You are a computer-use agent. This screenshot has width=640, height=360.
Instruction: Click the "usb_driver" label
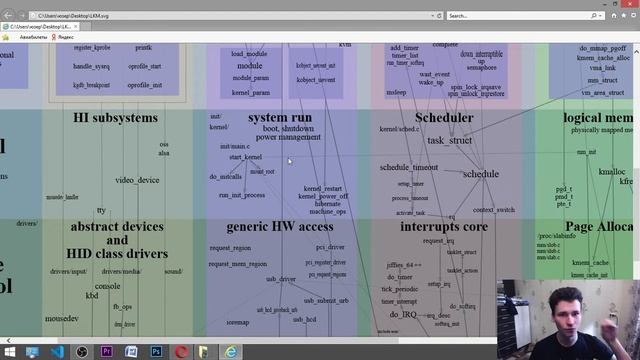281,279
